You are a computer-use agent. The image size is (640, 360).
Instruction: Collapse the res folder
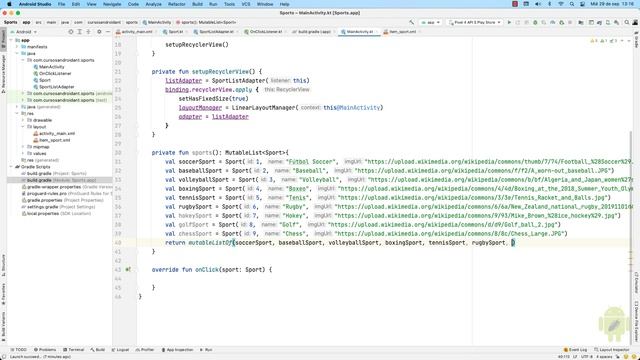tap(18, 113)
